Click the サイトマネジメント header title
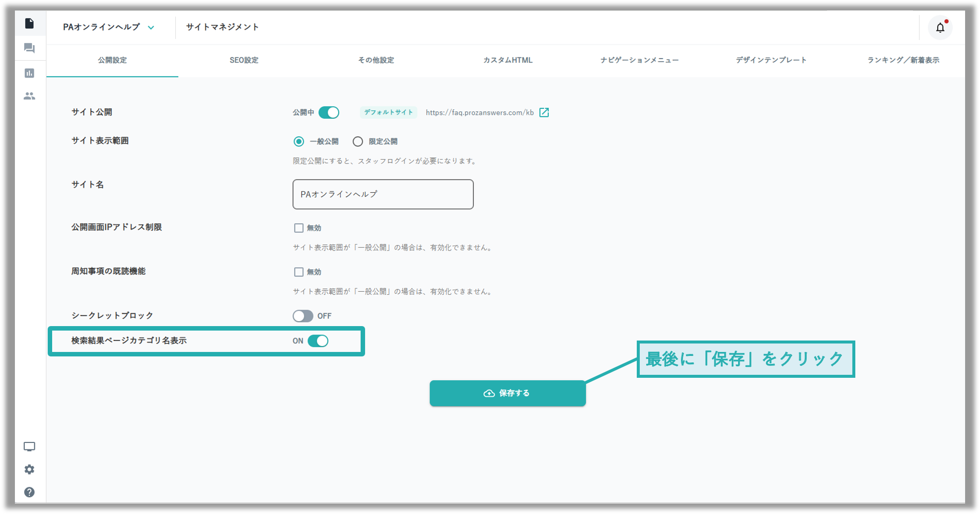This screenshot has height=514, width=980. click(223, 27)
